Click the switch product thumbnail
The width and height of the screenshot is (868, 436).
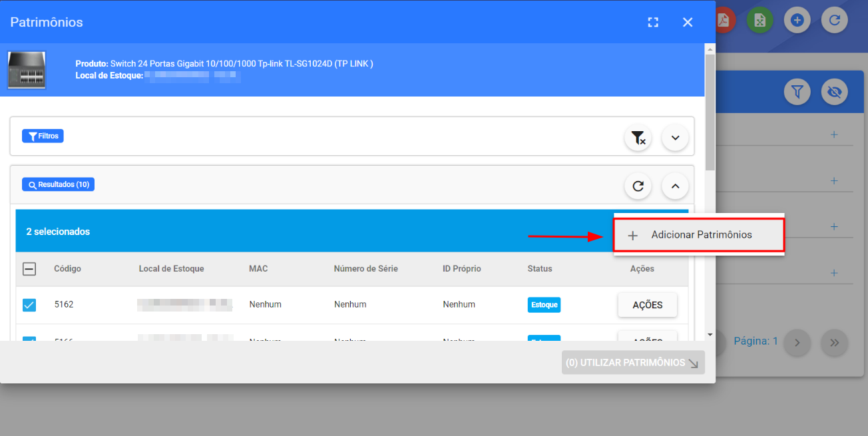[27, 70]
